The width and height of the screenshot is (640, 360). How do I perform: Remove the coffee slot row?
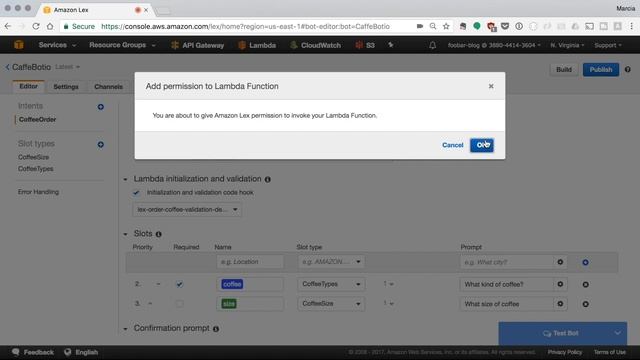click(585, 284)
